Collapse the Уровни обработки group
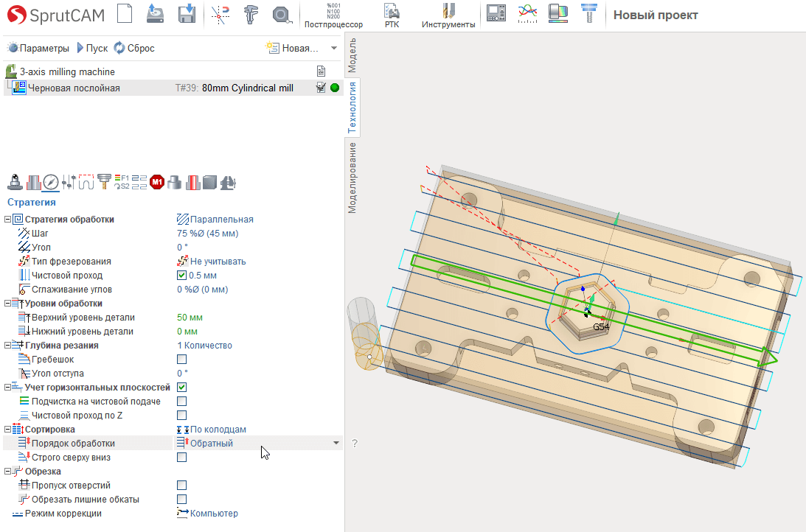This screenshot has height=532, width=806. tap(7, 304)
